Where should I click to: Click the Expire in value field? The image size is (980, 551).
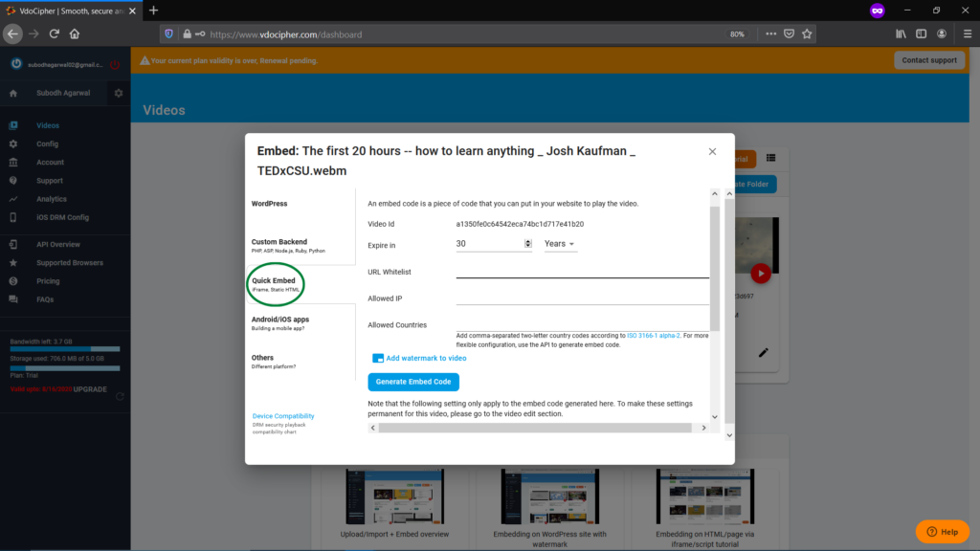pyautogui.click(x=489, y=244)
